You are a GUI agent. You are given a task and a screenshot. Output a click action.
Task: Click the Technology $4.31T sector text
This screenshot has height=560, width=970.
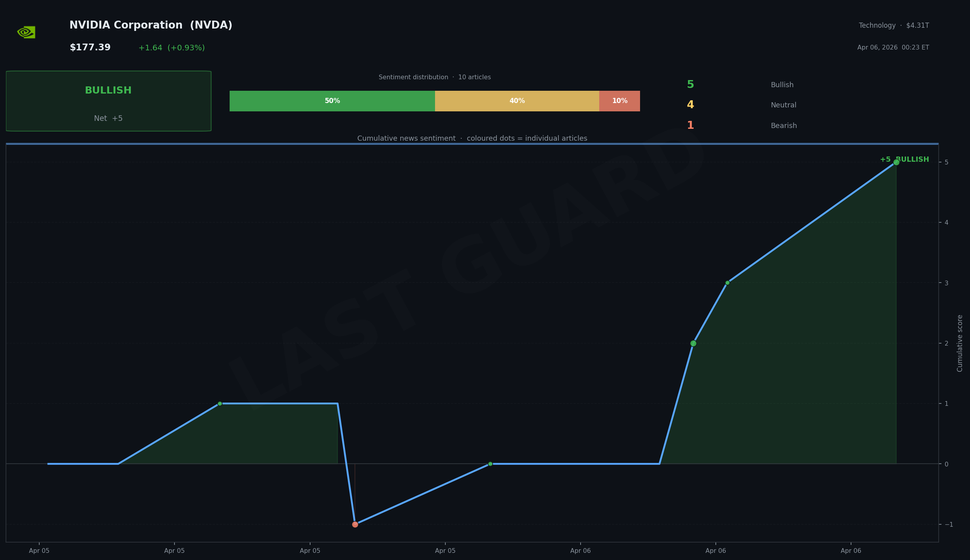[893, 25]
